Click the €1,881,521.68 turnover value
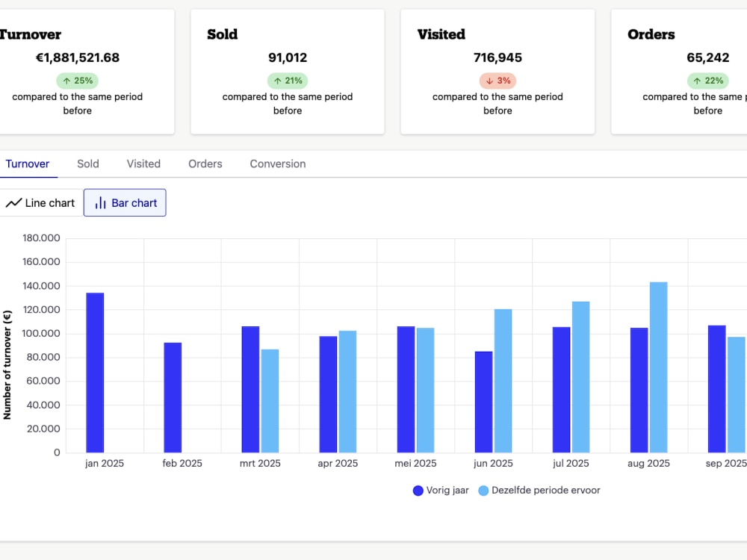 [x=78, y=57]
